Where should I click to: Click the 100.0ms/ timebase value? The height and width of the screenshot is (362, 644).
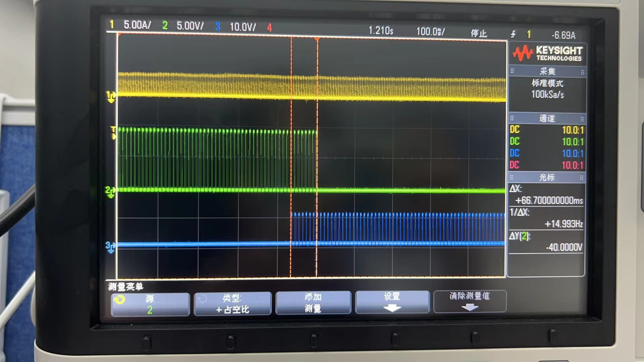click(430, 32)
